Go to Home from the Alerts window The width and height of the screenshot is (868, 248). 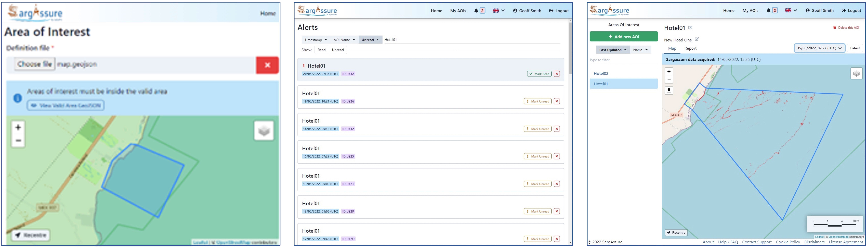(436, 10)
